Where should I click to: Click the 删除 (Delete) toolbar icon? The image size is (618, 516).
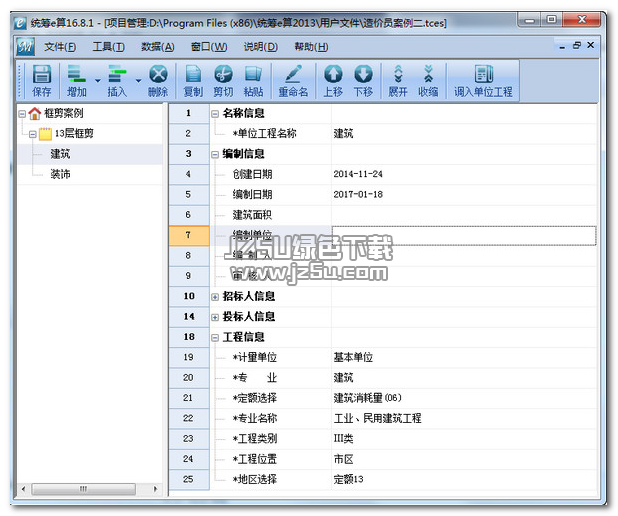pos(157,80)
